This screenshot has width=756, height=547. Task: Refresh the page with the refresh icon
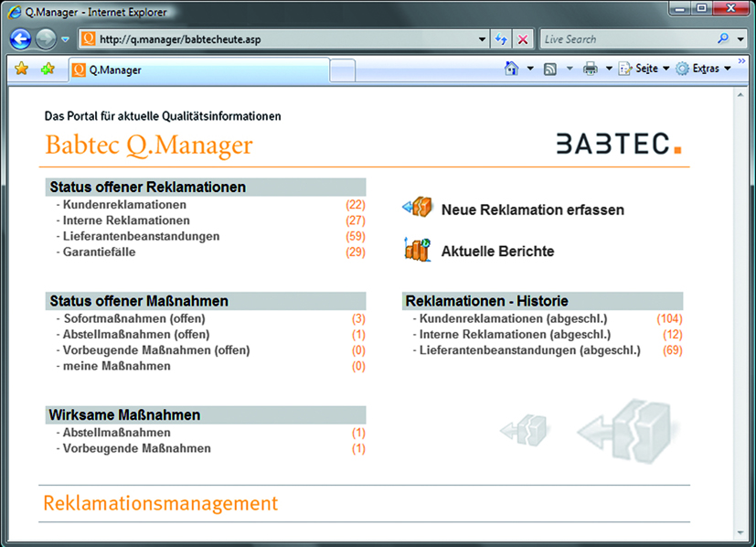pyautogui.click(x=501, y=38)
